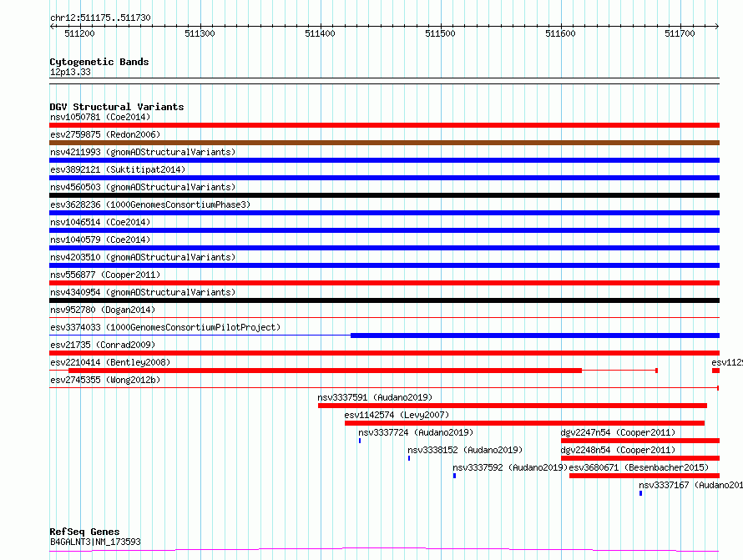Click the 511500 ruler position
The width and height of the screenshot is (743, 560).
440,33
